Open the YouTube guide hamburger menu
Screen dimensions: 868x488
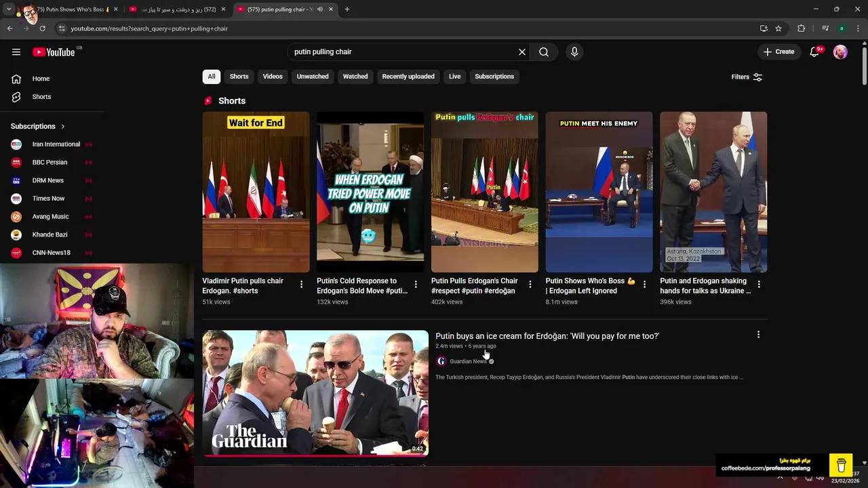click(16, 52)
